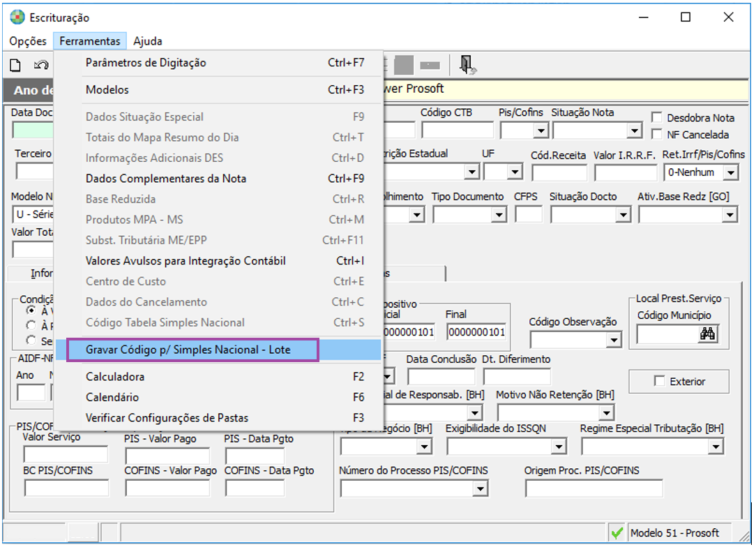Click the new document toolbar icon
Image resolution: width=756 pixels, height=547 pixels.
click(x=15, y=66)
